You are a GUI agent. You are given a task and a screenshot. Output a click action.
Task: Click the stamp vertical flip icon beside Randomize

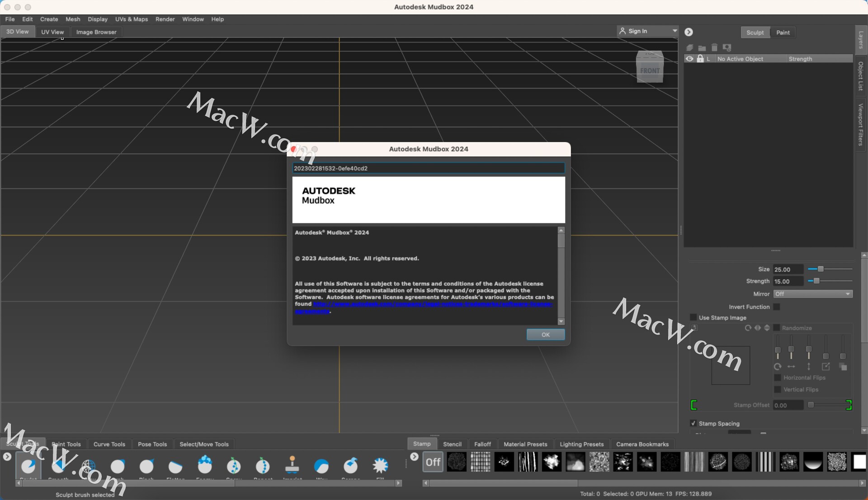coord(767,328)
